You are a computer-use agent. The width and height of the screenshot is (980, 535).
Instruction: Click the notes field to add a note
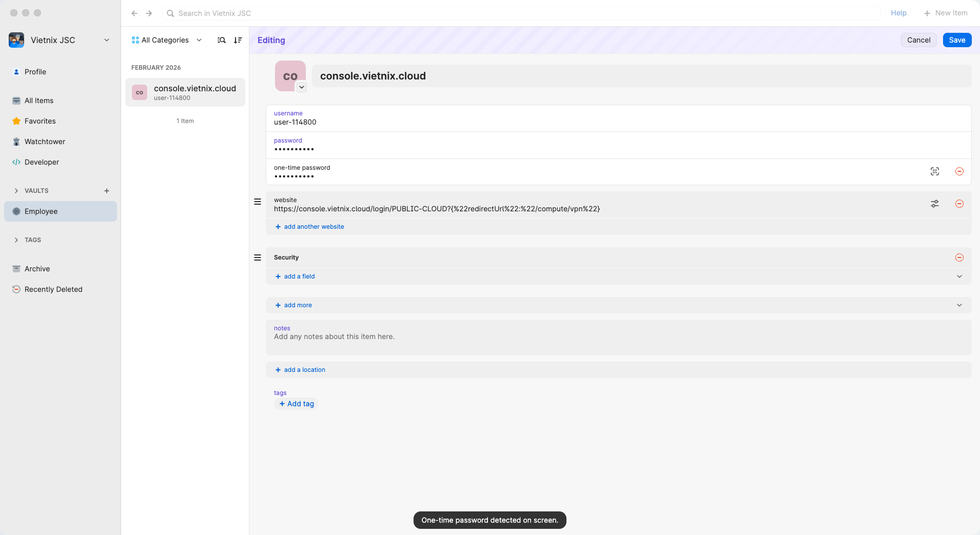[x=462, y=336]
